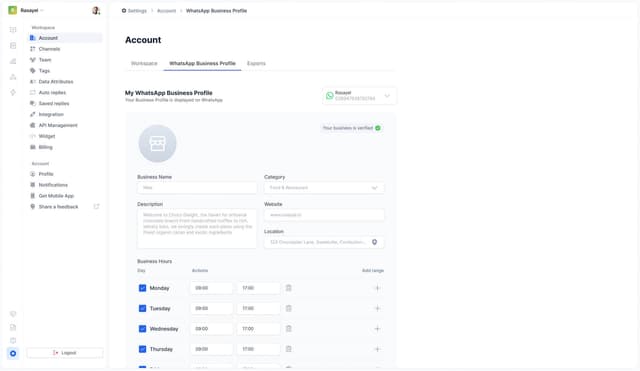Screen dimensions: 640x371
Task: Open the Category dropdown
Action: point(324,188)
